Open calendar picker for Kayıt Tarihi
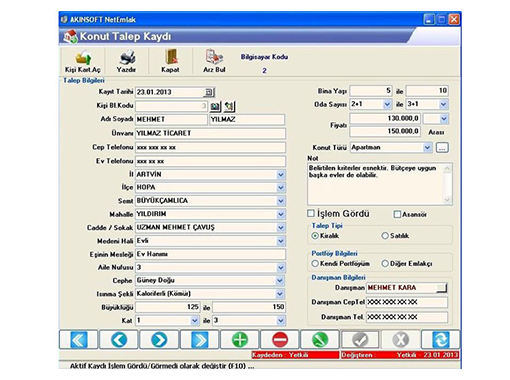510x380 pixels. (x=209, y=92)
